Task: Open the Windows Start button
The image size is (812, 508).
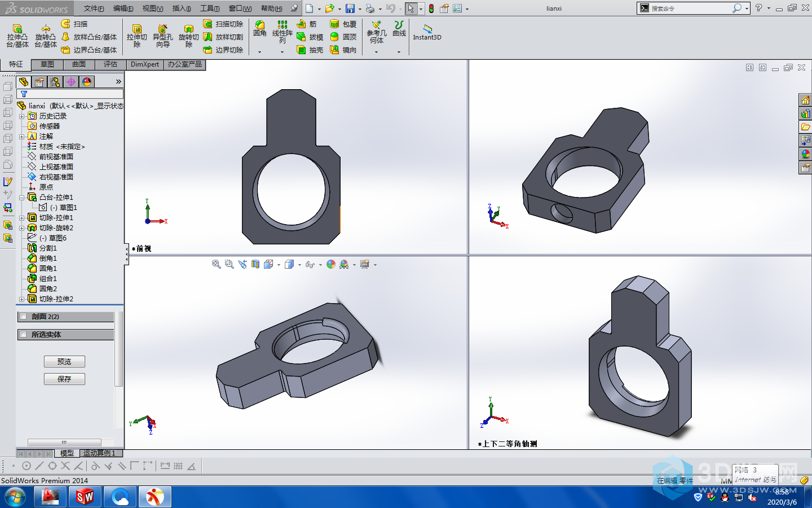Action: tap(15, 497)
